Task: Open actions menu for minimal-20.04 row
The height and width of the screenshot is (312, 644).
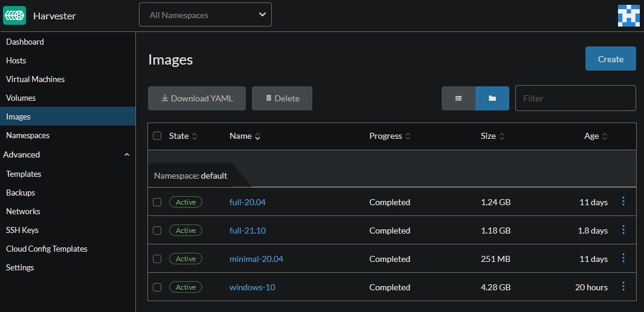Action: 623,258
